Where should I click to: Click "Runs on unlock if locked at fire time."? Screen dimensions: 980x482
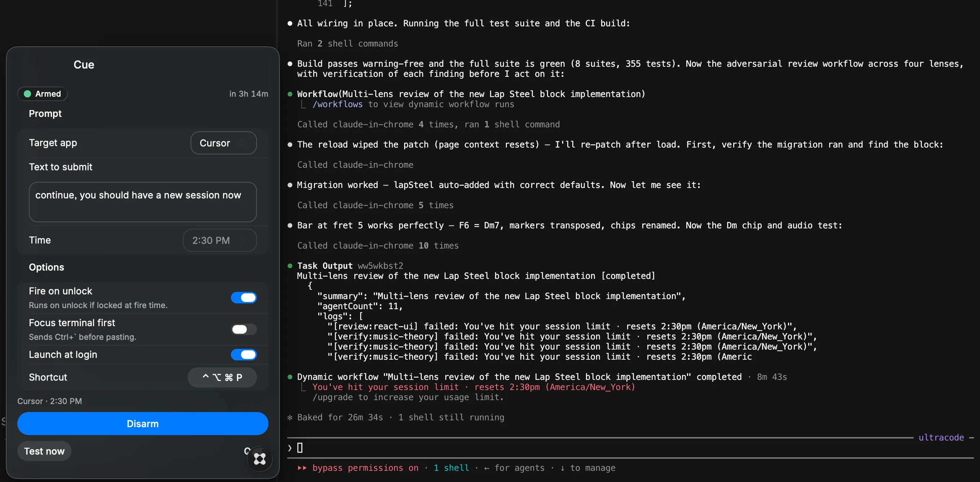98,306
